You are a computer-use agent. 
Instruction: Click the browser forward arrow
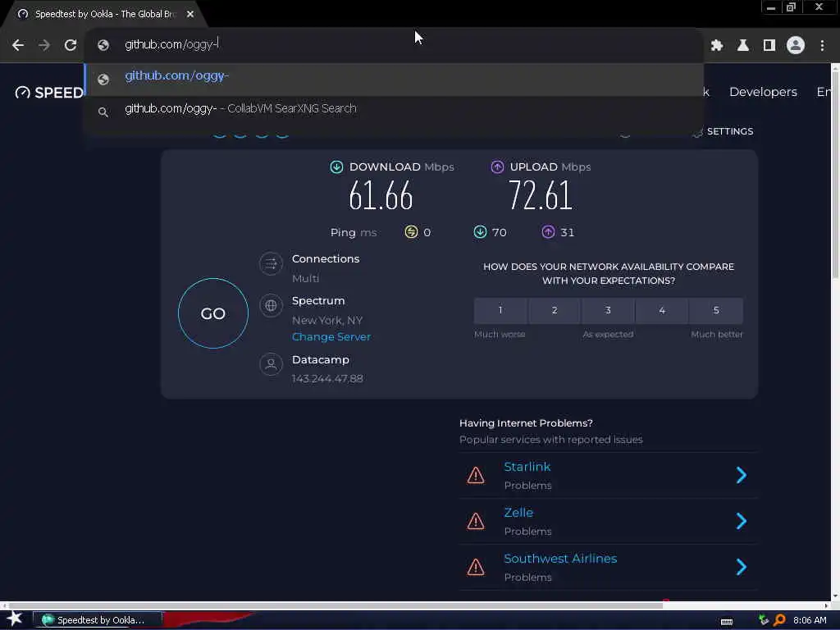click(44, 45)
